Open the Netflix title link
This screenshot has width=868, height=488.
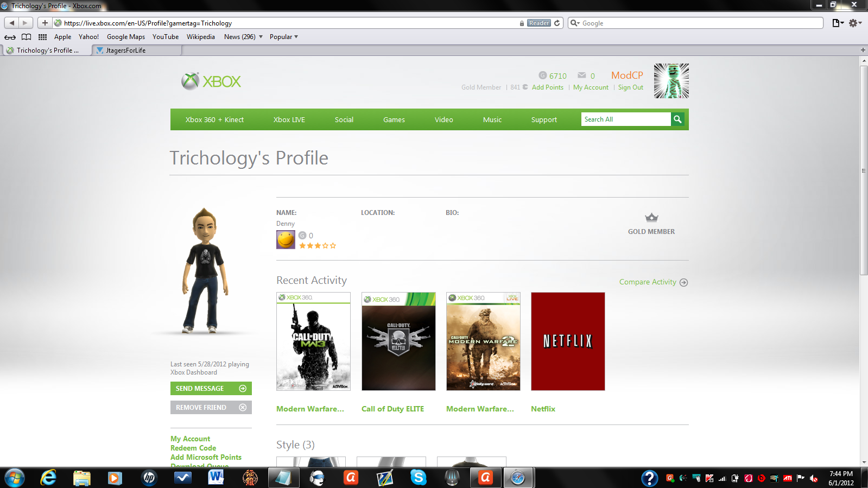(543, 409)
